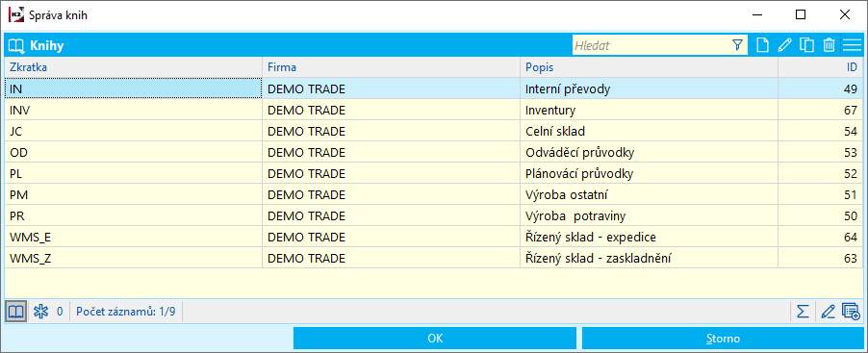Select the INV Inventury row

point(433,110)
